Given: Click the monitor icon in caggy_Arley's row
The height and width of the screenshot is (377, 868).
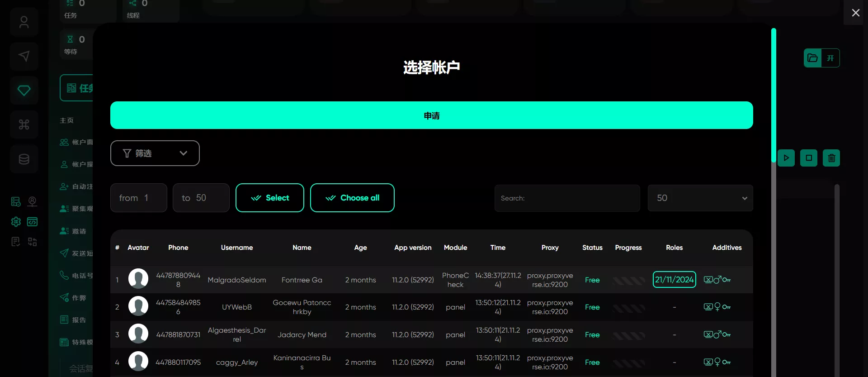Looking at the screenshot, I should coord(708,362).
